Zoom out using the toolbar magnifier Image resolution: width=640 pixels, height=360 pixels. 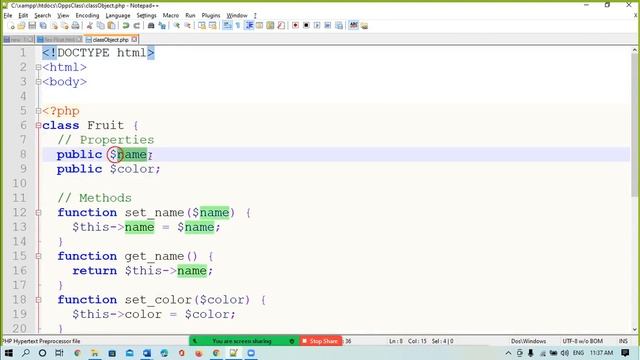pyautogui.click(x=187, y=26)
